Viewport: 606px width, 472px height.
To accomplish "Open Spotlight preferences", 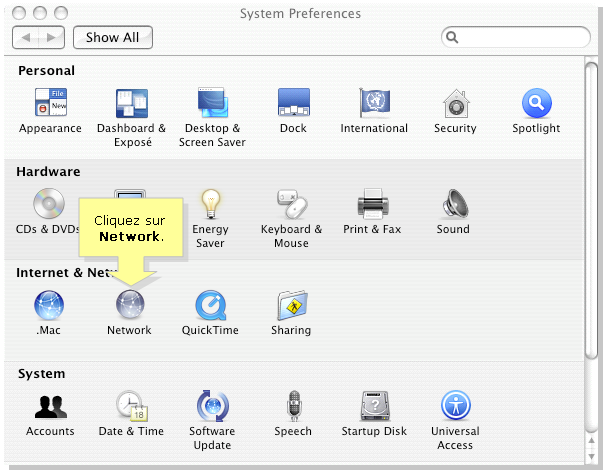I will (x=537, y=104).
